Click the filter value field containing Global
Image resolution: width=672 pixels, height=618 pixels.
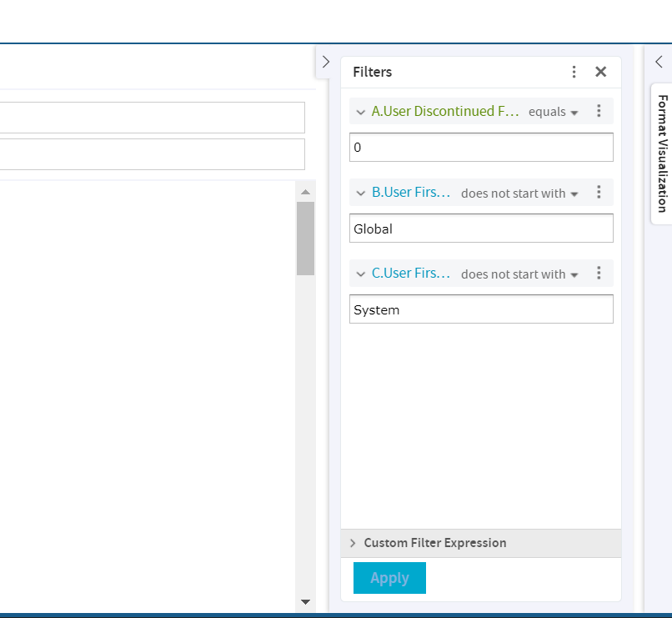(481, 229)
